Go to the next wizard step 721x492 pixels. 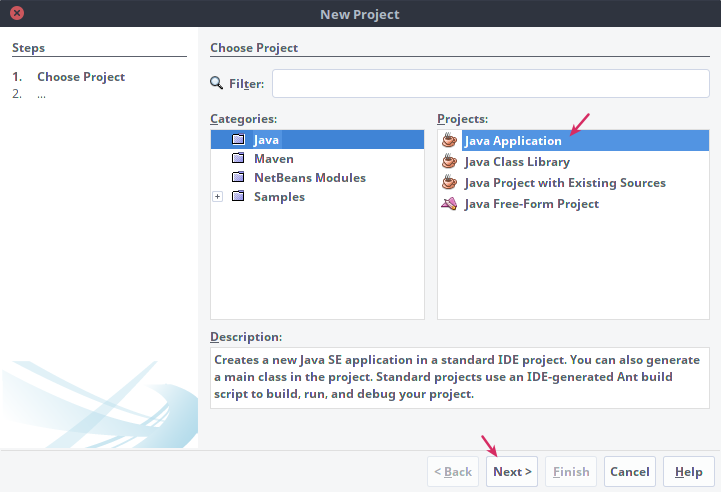coord(512,471)
